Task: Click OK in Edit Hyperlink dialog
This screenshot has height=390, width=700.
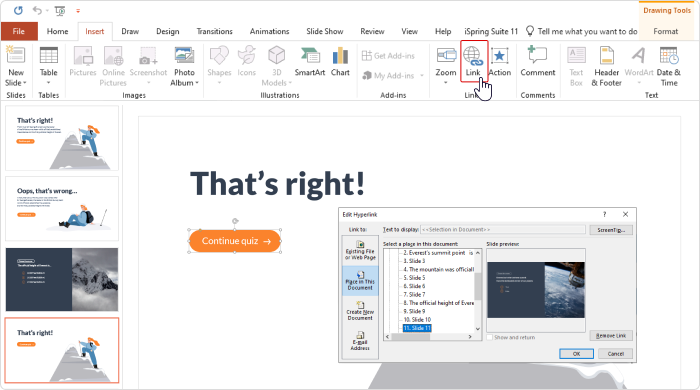Action: (x=576, y=353)
